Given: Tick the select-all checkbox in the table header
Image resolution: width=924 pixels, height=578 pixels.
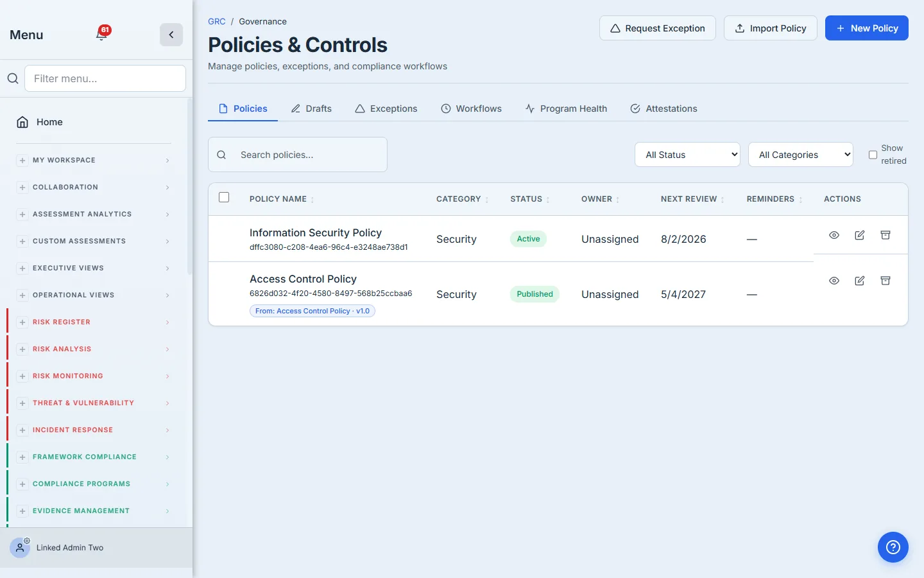Looking at the screenshot, I should click(224, 197).
